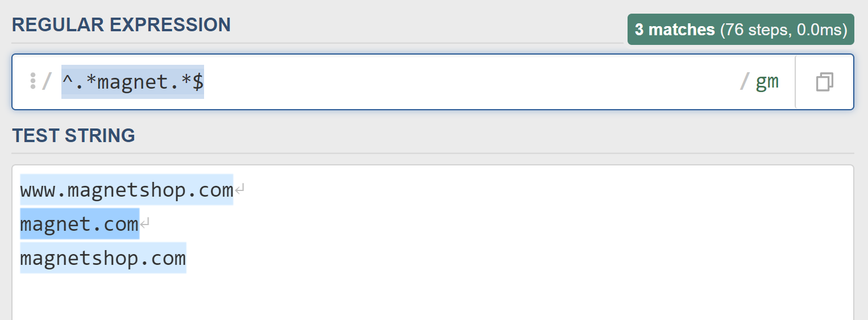Select the www.magnetshop.com matched line
The height and width of the screenshot is (320, 868).
coord(127,190)
